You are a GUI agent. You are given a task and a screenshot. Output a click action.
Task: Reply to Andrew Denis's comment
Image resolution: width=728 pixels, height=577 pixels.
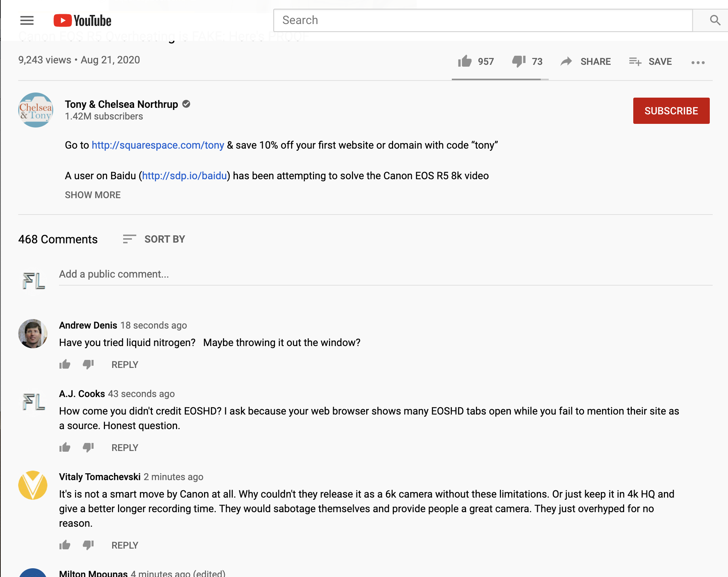point(125,365)
